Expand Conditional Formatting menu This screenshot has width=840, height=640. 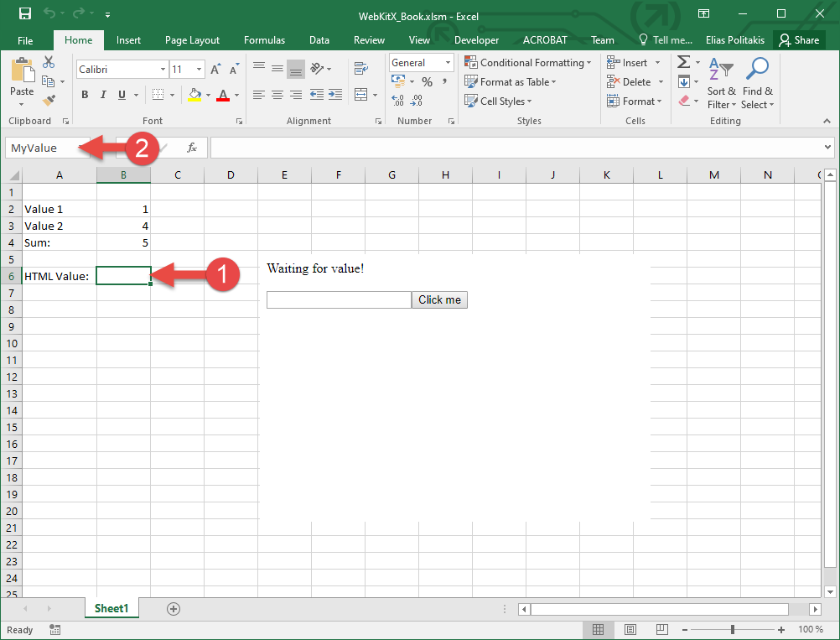[x=527, y=63]
